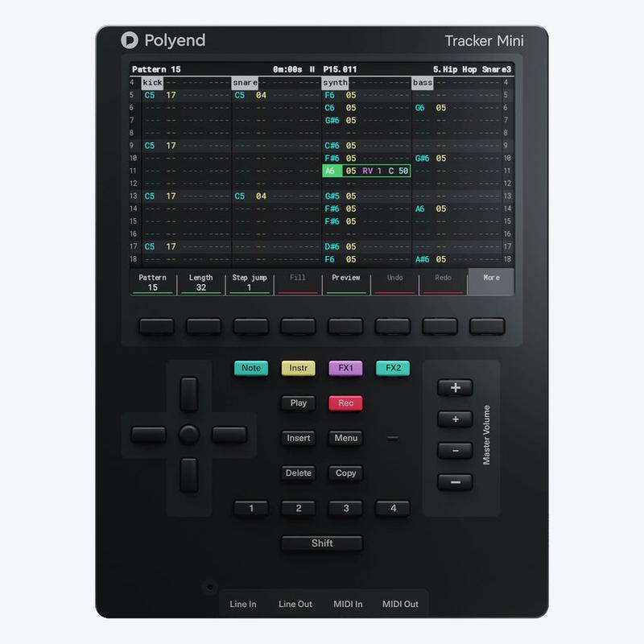The height and width of the screenshot is (644, 644).
Task: Click the D-pad left arrow button
Action: pyautogui.click(x=148, y=435)
